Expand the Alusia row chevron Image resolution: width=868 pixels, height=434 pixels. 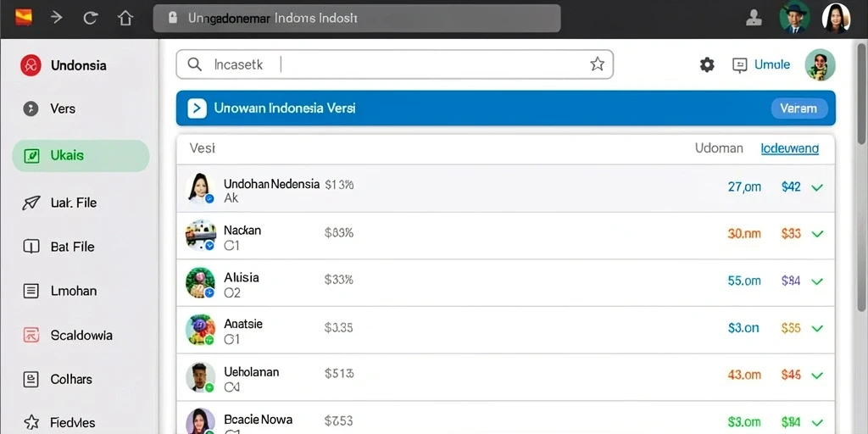[x=816, y=281]
